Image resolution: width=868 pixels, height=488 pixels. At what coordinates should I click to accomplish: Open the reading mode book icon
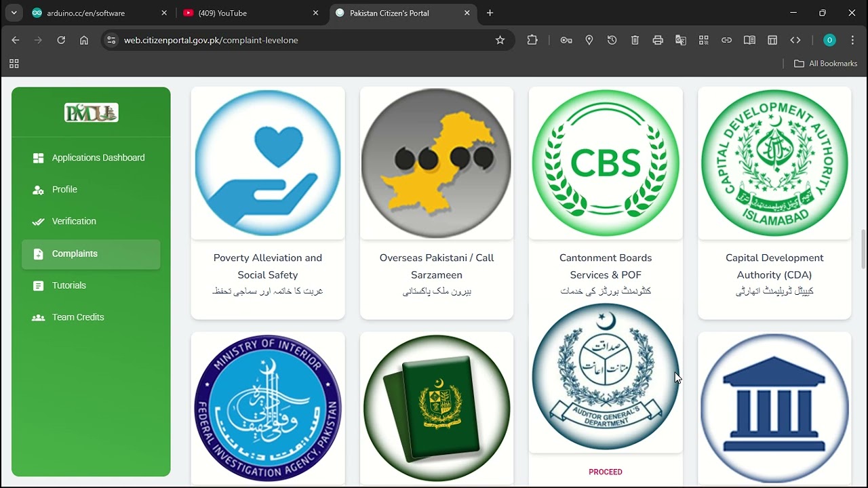[x=749, y=40]
